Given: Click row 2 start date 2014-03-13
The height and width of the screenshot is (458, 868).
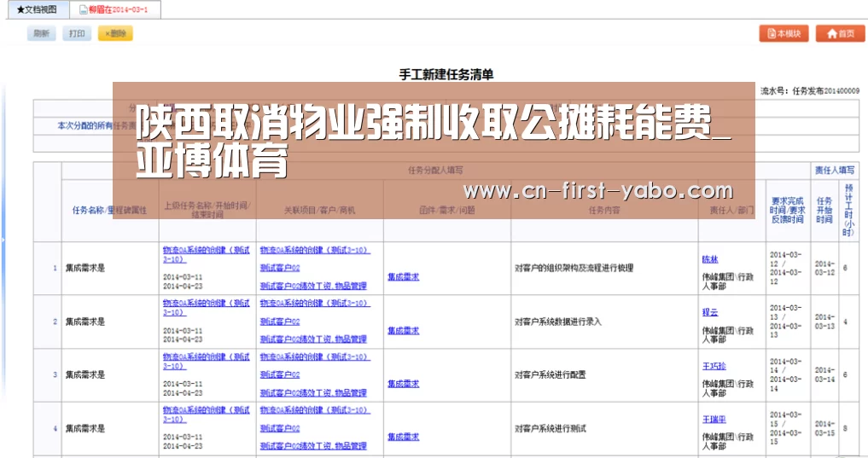Looking at the screenshot, I should [x=824, y=322].
